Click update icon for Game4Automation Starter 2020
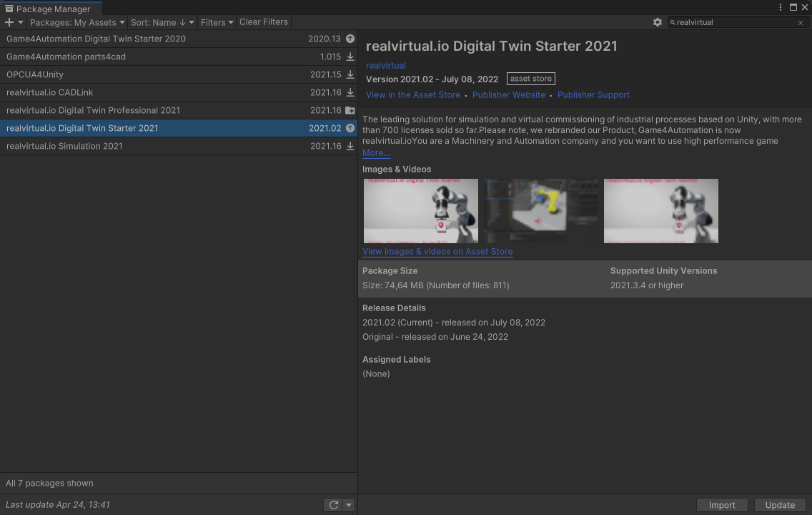Screen dimensions: 812x515 [350, 39]
